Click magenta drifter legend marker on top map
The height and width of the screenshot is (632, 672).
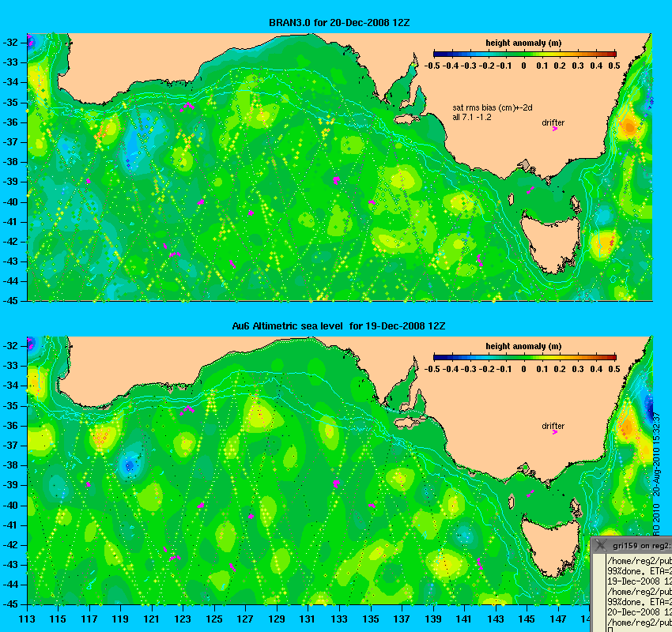(555, 129)
